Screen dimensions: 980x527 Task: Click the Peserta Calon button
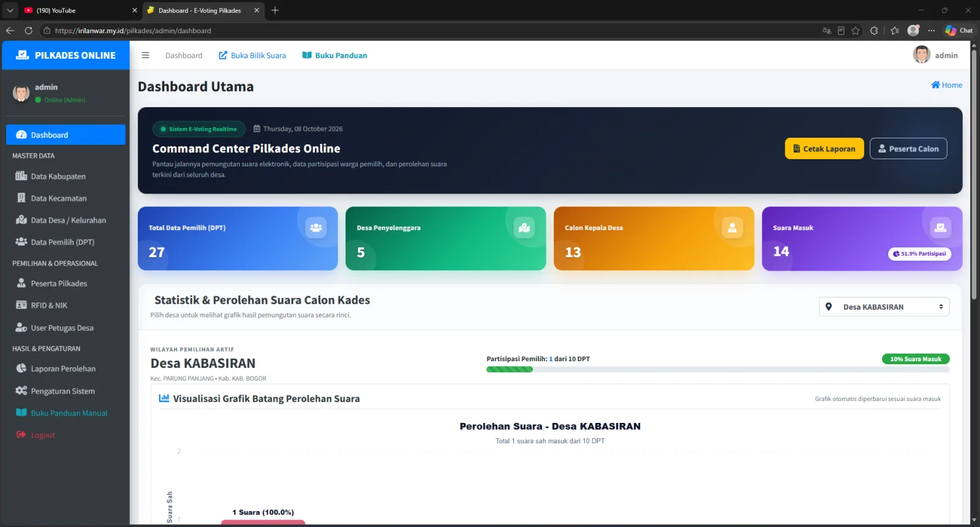908,149
